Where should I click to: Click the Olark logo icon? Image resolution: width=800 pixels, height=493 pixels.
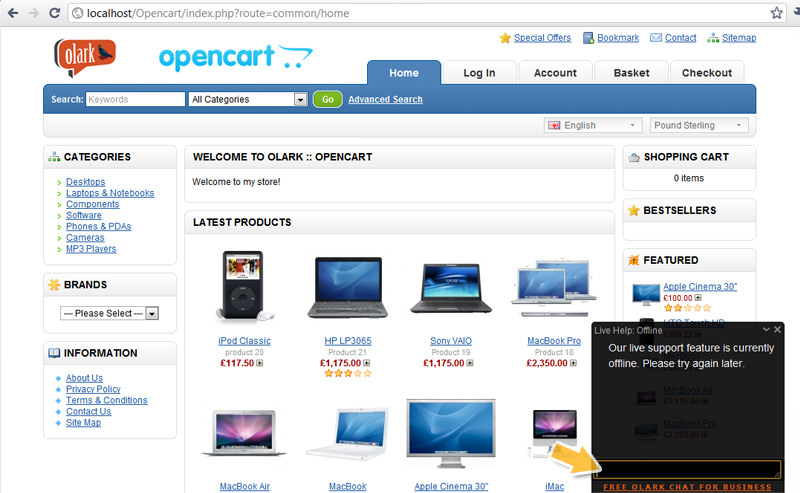(84, 56)
